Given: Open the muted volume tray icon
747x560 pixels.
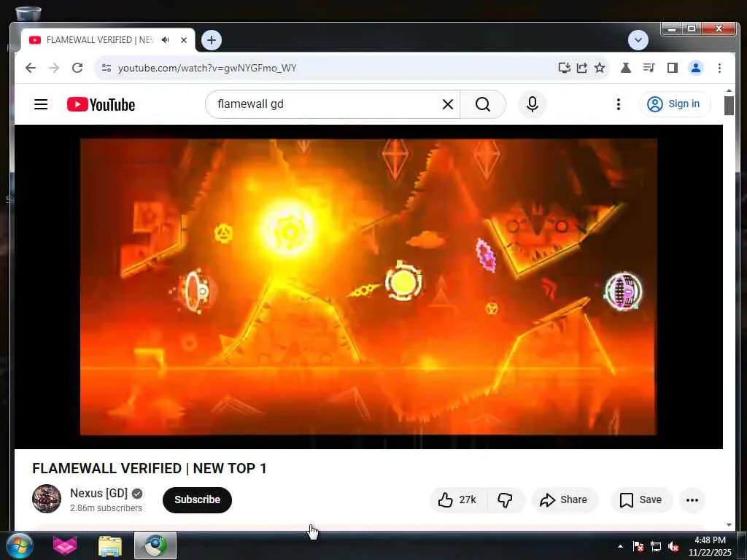Looking at the screenshot, I should (x=673, y=546).
